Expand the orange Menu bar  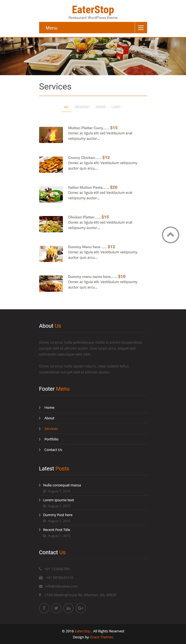point(87,28)
